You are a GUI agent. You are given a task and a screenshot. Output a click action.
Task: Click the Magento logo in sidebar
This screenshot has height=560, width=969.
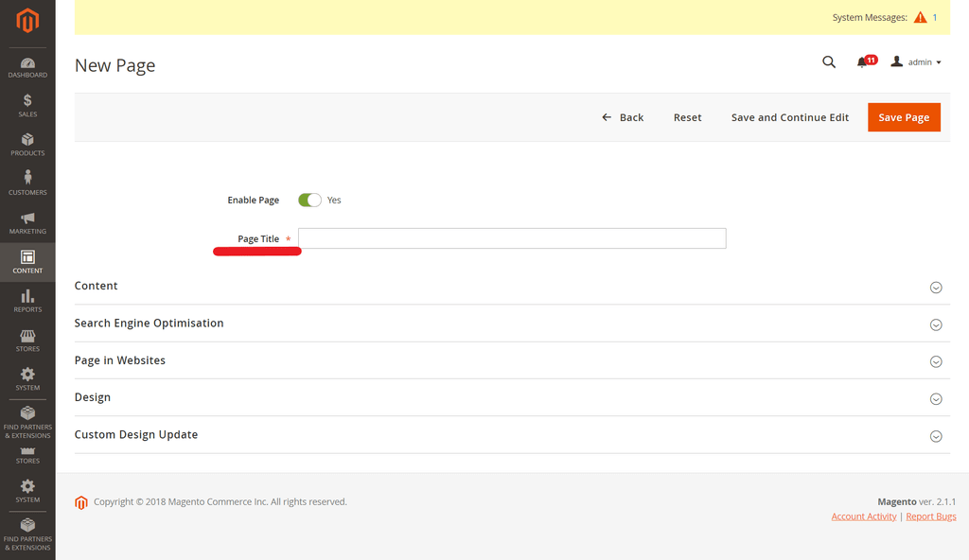tap(27, 21)
